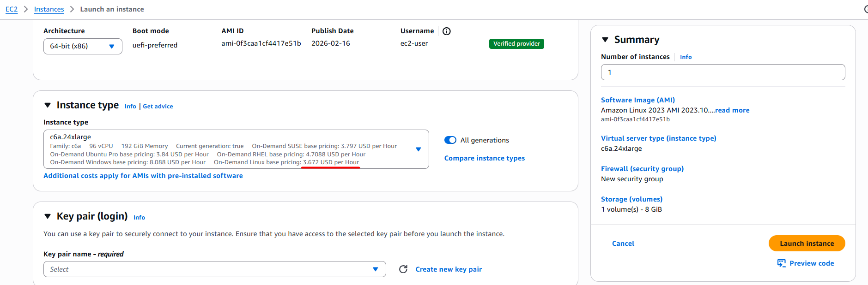The height and width of the screenshot is (285, 868).
Task: Collapse the Key pair (login) section
Action: [48, 216]
